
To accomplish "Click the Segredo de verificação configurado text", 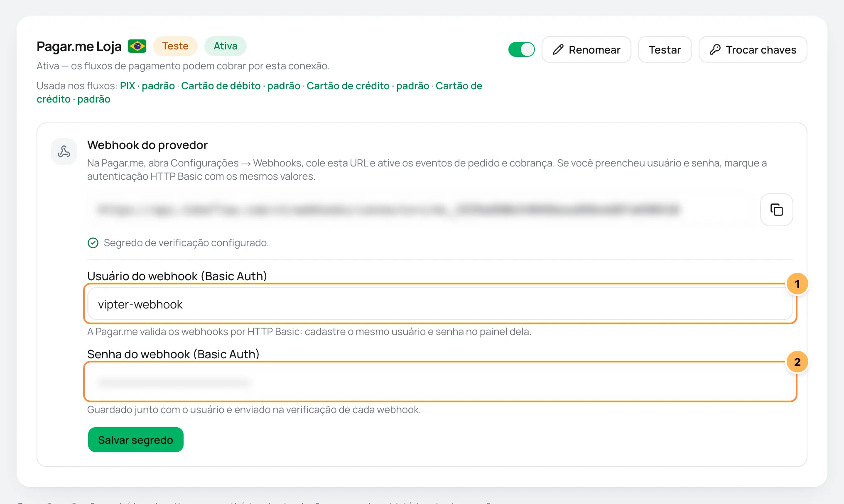I will (x=186, y=243).
